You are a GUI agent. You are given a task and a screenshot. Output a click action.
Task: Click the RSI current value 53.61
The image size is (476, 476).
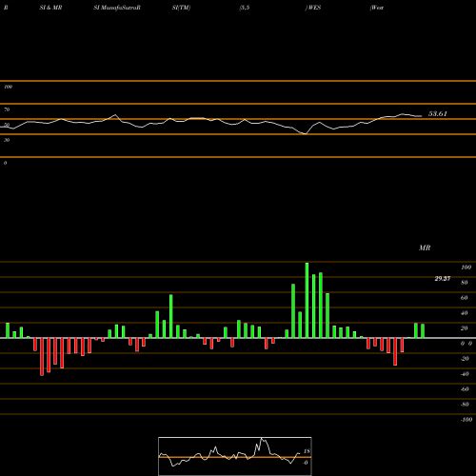438,114
